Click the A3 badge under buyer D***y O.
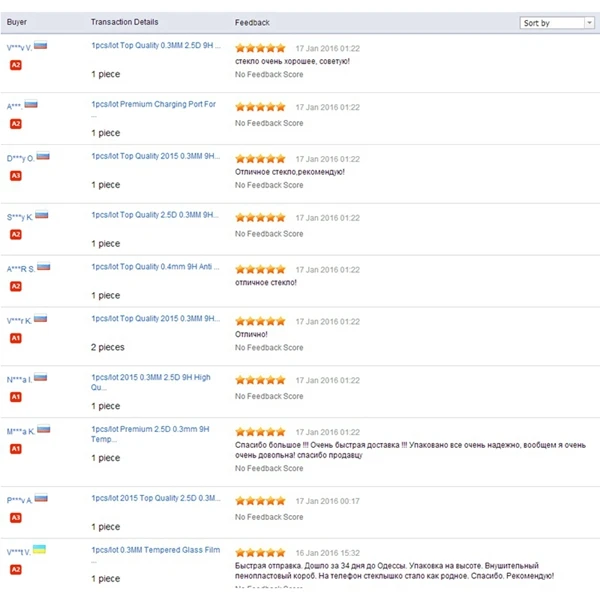 [x=16, y=176]
